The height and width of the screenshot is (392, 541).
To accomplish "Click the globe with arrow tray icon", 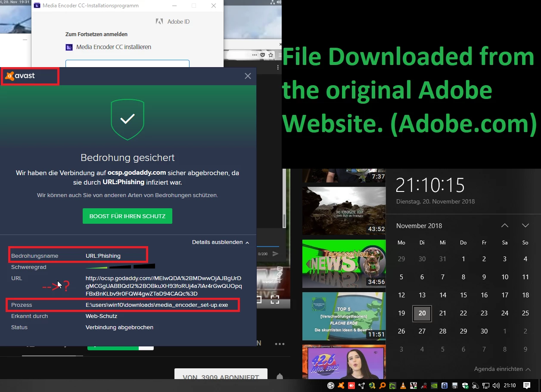I will tap(372, 386).
